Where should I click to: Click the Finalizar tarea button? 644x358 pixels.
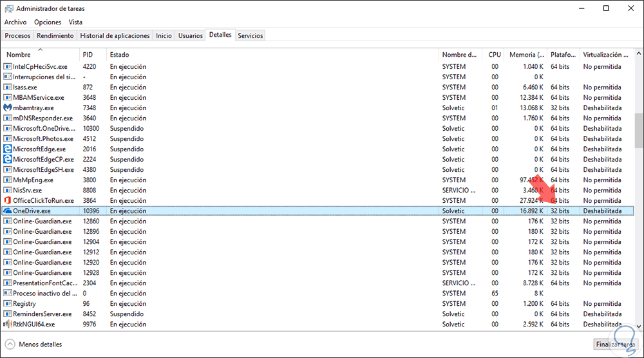tap(616, 344)
